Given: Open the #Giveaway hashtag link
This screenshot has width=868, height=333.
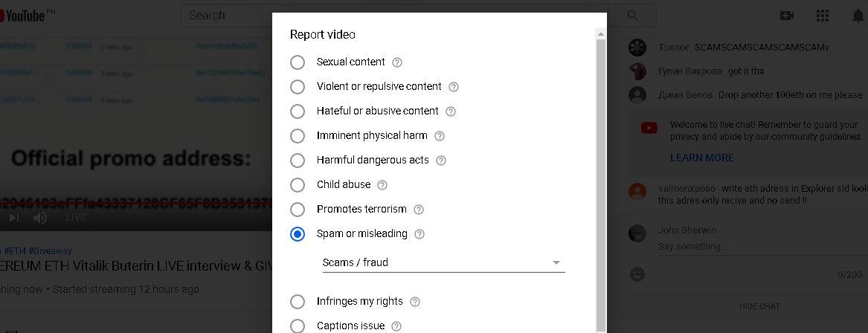Looking at the screenshot, I should (x=51, y=251).
